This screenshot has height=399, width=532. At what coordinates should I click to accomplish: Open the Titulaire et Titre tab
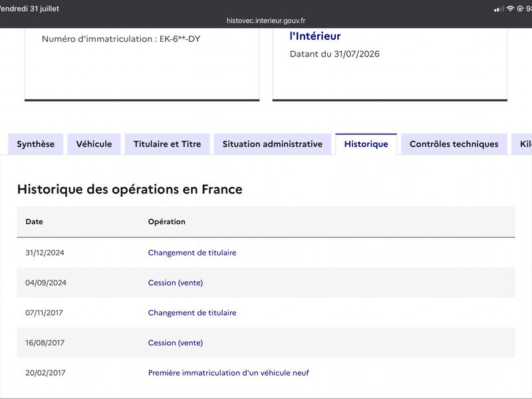168,144
